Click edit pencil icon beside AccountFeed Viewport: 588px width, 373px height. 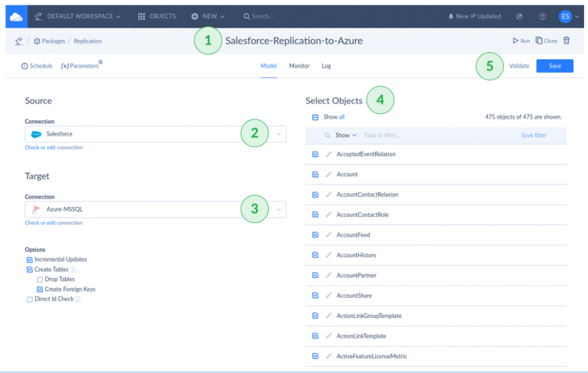point(328,234)
